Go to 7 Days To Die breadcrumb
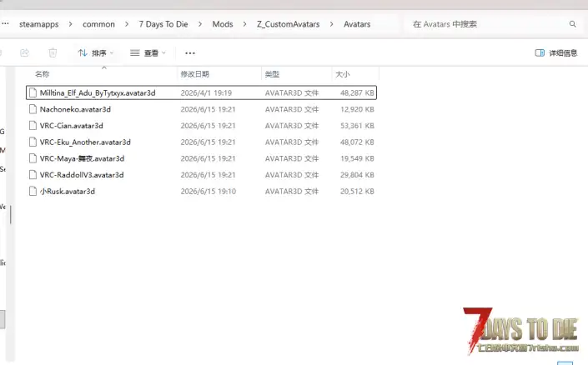The height and width of the screenshot is (365, 588). coord(163,24)
